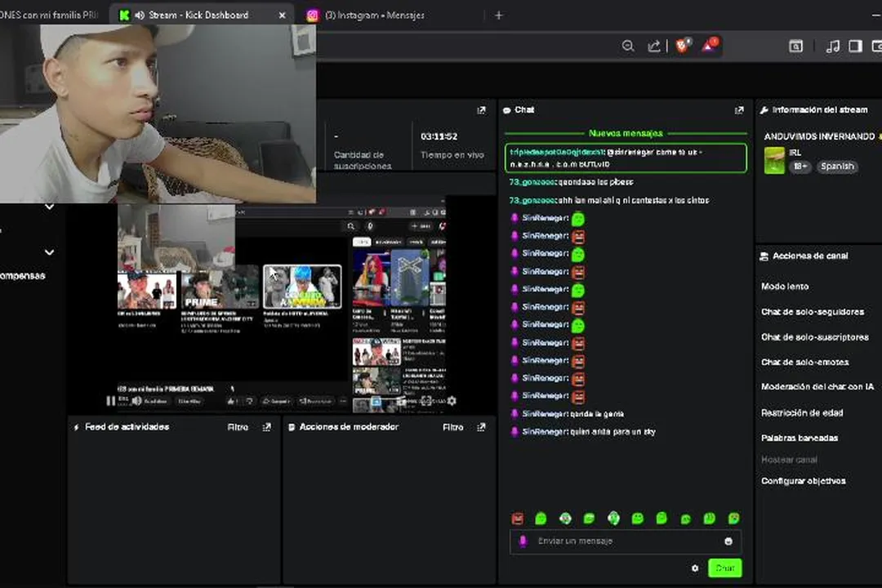Toggle Chat de solo-emotes
882x588 pixels.
805,363
